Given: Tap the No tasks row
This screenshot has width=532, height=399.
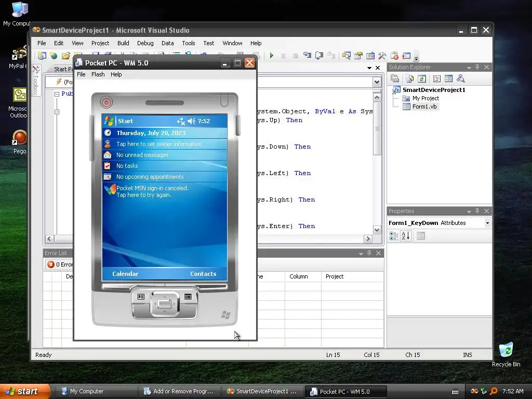Looking at the screenshot, I should 165,166.
